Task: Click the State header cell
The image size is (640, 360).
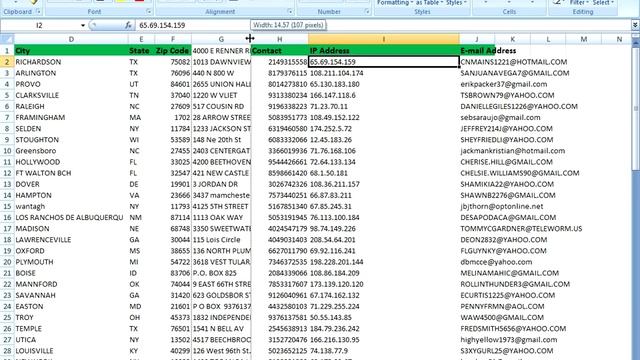Action: 141,51
